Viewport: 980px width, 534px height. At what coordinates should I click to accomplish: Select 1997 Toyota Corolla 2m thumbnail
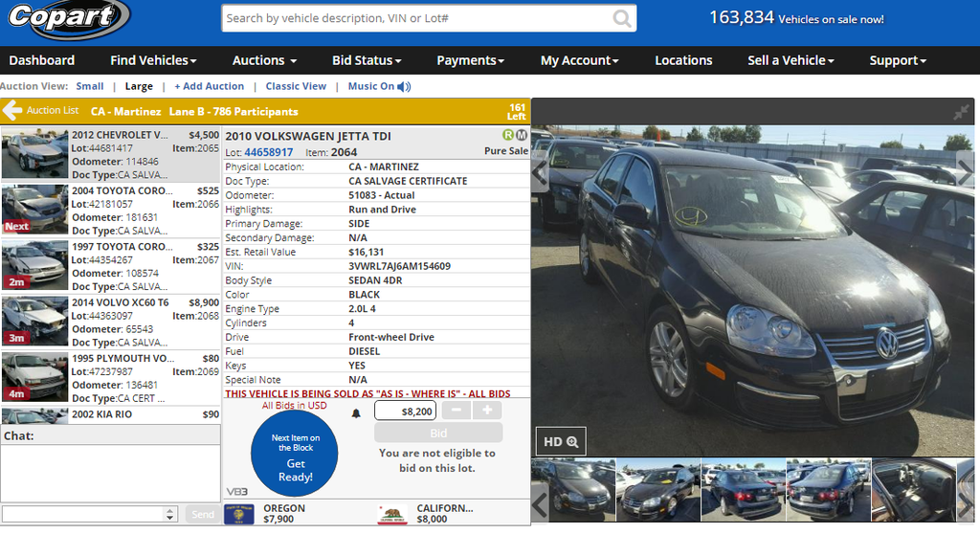pos(34,265)
